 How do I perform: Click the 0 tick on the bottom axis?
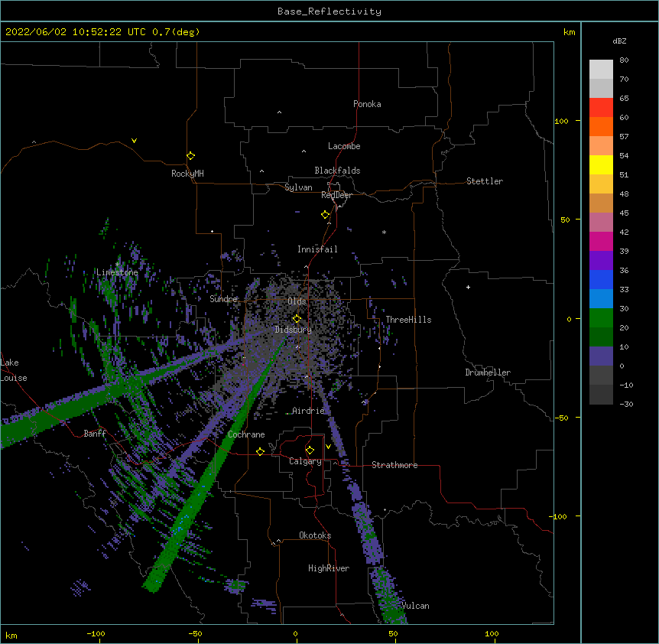(295, 633)
